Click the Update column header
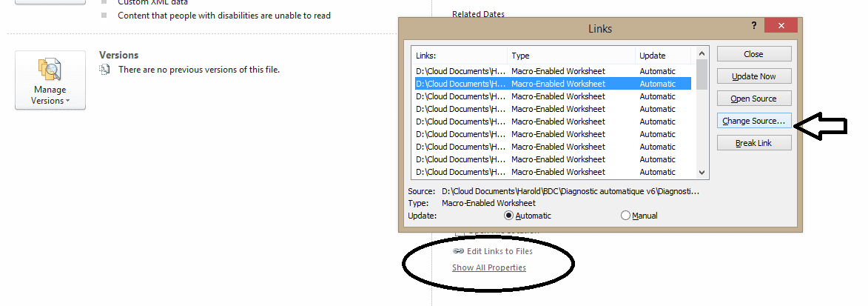This screenshot has width=868, height=306. point(662,56)
